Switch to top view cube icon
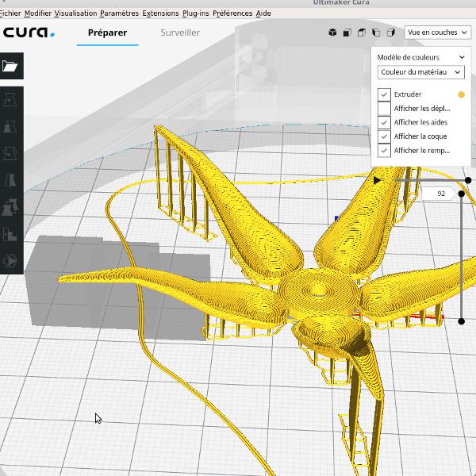The image size is (476, 476). tap(362, 33)
